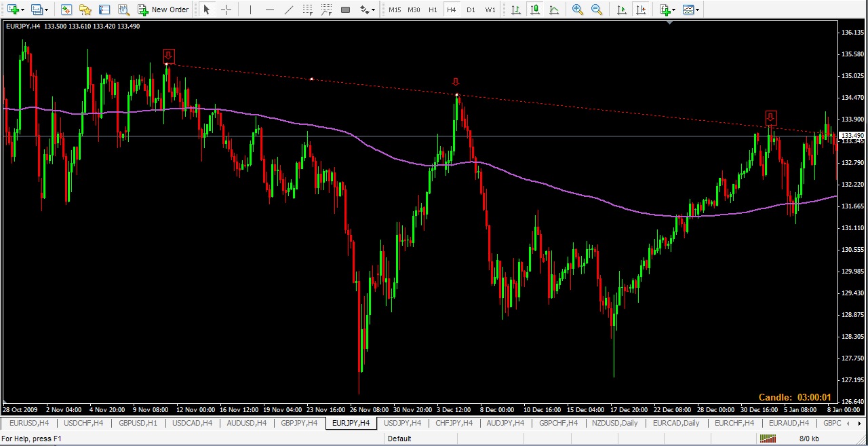Toggle chart shift from right border
868x446 pixels.
click(640, 10)
